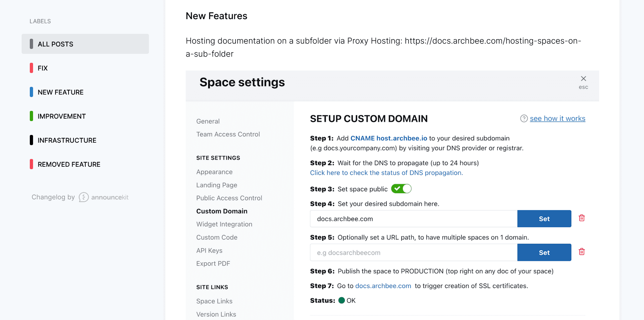Click the green IMPROVEMENT color marker
Image resolution: width=644 pixels, height=320 pixels.
coord(31,116)
